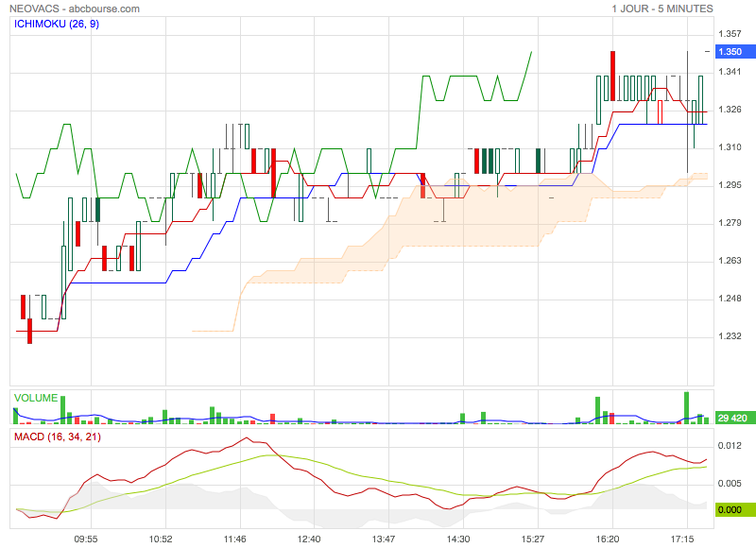This screenshot has height=548, width=756.
Task: Click the tallest green volume bar near 17:15
Action: click(687, 408)
